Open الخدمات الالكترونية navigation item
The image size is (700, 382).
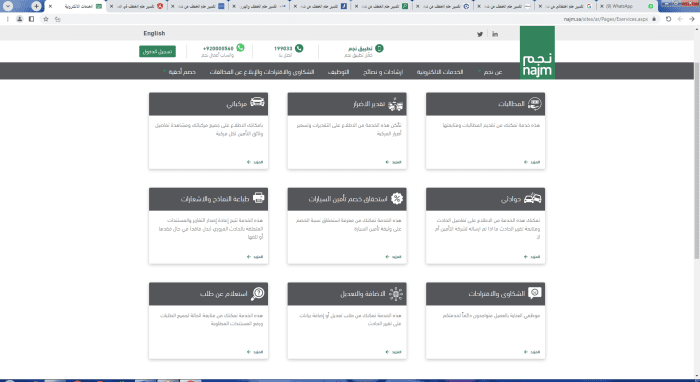(x=440, y=72)
